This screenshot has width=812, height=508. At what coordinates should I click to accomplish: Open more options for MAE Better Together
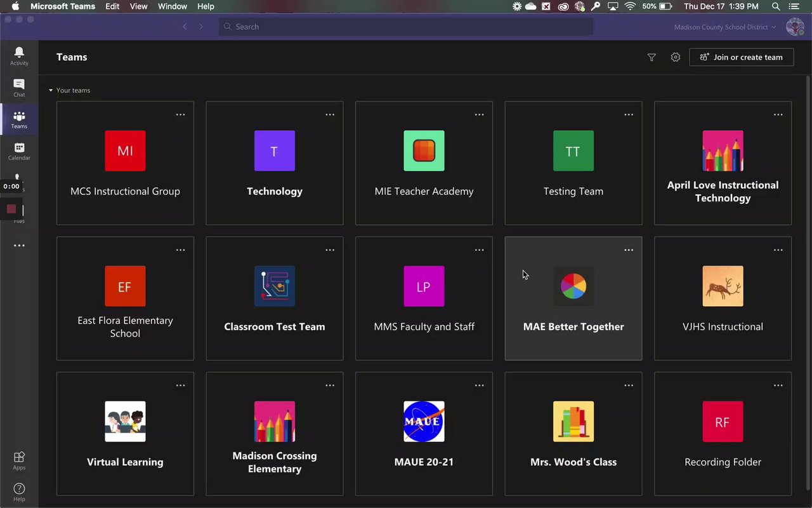point(629,250)
